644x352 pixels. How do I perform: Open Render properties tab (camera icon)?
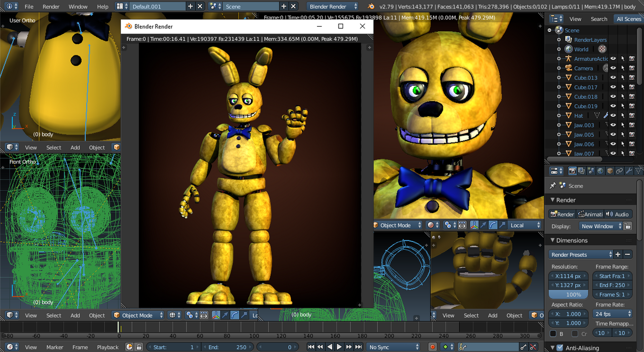click(572, 171)
